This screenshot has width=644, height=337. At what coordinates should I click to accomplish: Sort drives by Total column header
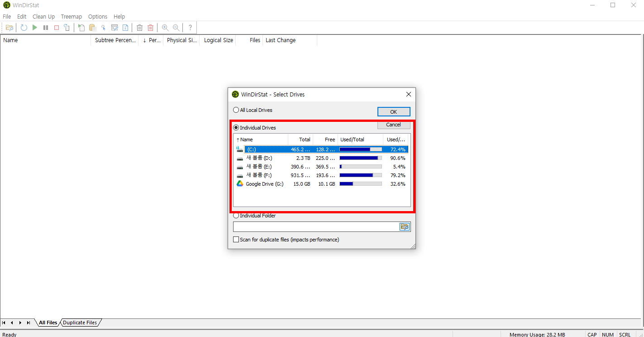301,140
